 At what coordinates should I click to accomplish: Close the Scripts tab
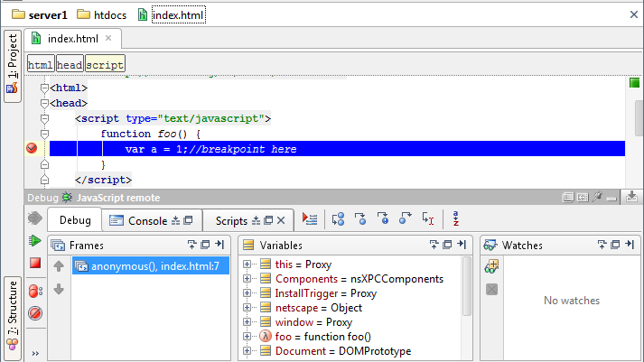[x=281, y=221]
